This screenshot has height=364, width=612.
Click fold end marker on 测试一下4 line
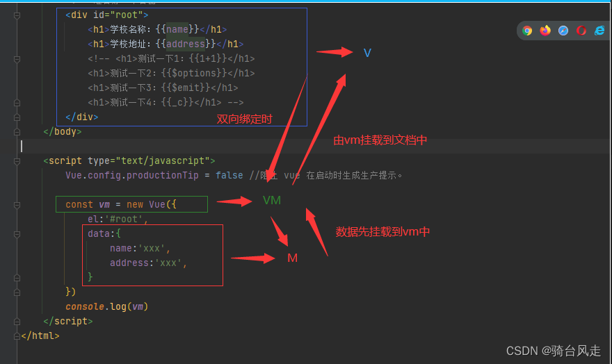(x=17, y=103)
